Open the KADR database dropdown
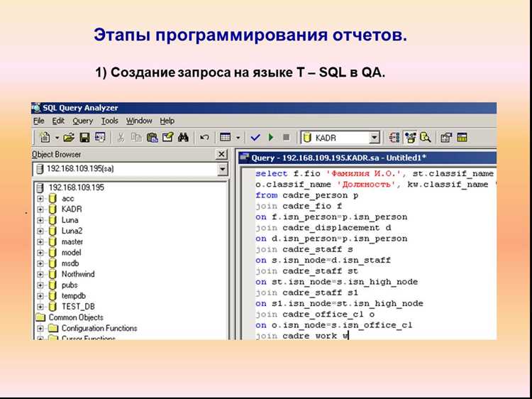The image size is (532, 399). coord(375,138)
